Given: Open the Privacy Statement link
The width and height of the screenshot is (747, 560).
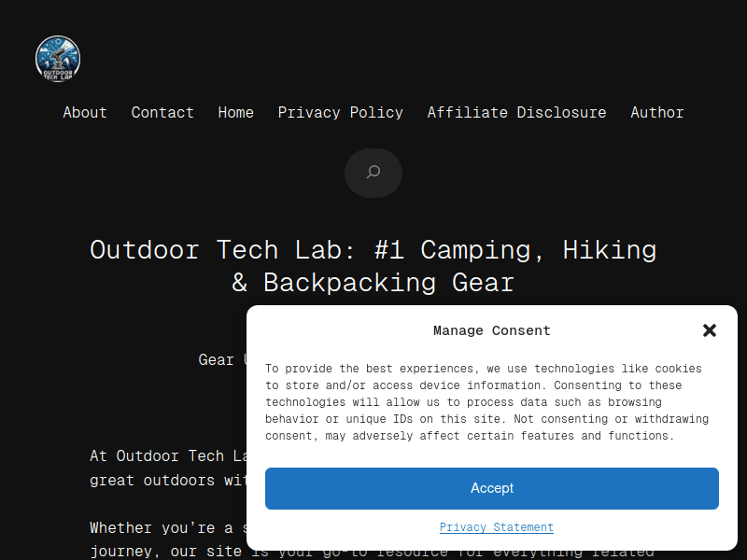Looking at the screenshot, I should [496, 526].
